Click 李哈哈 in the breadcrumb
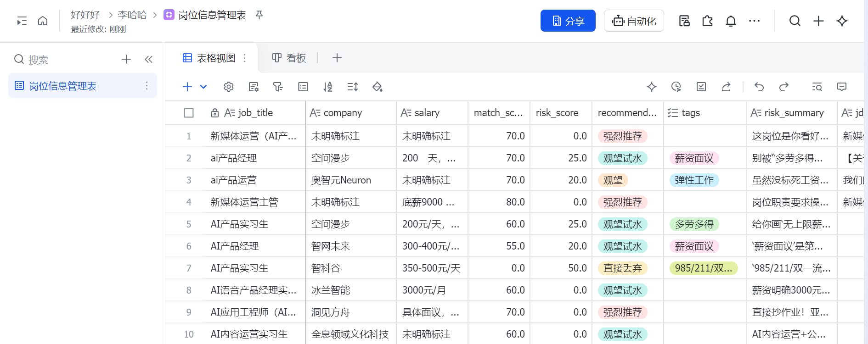 pyautogui.click(x=132, y=15)
